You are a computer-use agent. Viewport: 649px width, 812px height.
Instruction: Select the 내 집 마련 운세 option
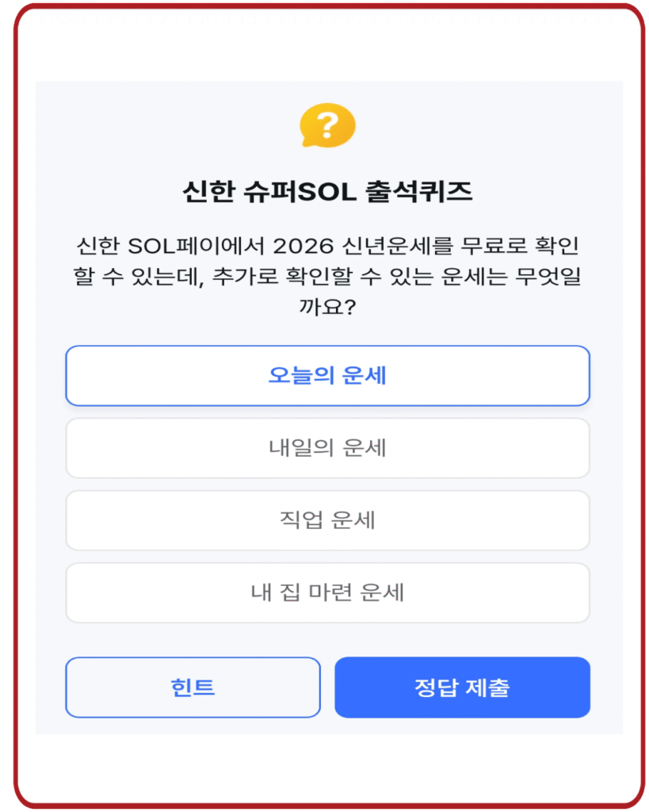coord(327,592)
